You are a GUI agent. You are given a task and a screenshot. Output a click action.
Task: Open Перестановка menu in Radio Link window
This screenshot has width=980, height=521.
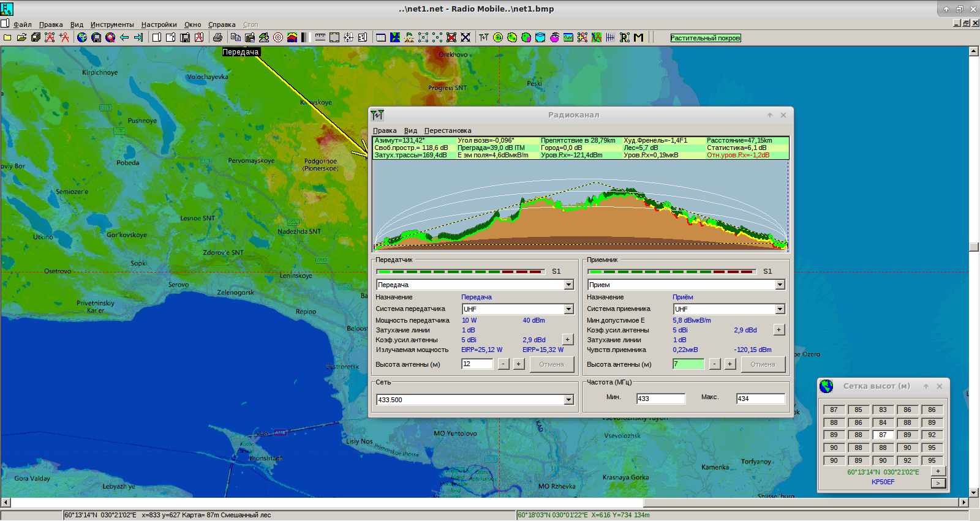pyautogui.click(x=448, y=130)
